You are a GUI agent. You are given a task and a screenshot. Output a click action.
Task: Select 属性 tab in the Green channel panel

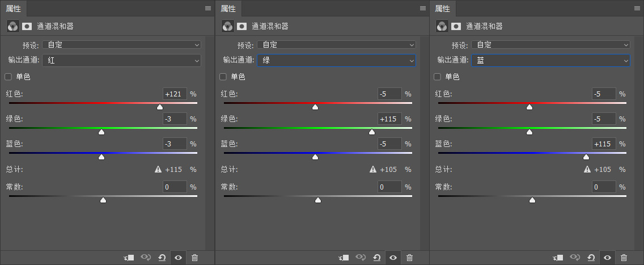click(x=228, y=9)
